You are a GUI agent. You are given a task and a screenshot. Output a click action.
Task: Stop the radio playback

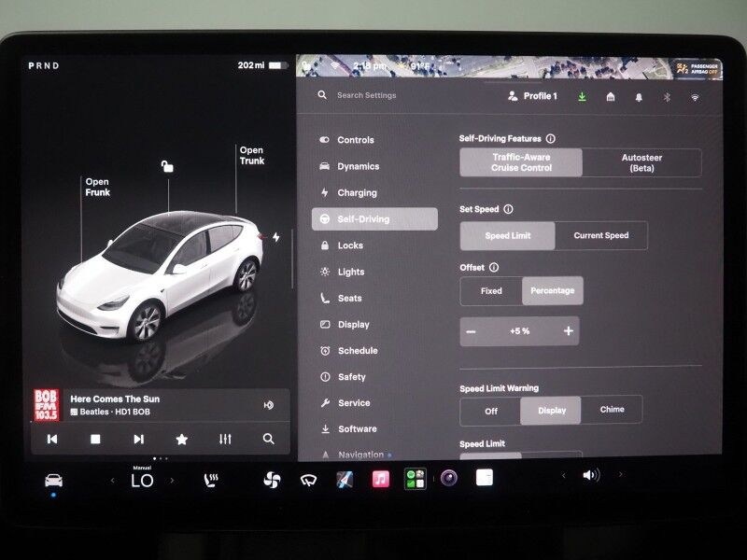(x=96, y=439)
